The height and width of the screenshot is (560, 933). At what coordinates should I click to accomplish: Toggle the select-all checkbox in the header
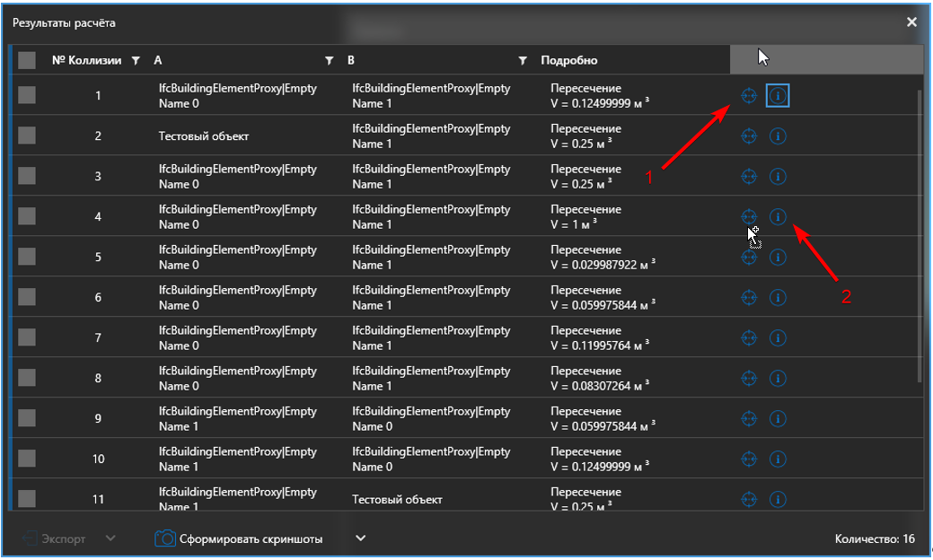27,60
